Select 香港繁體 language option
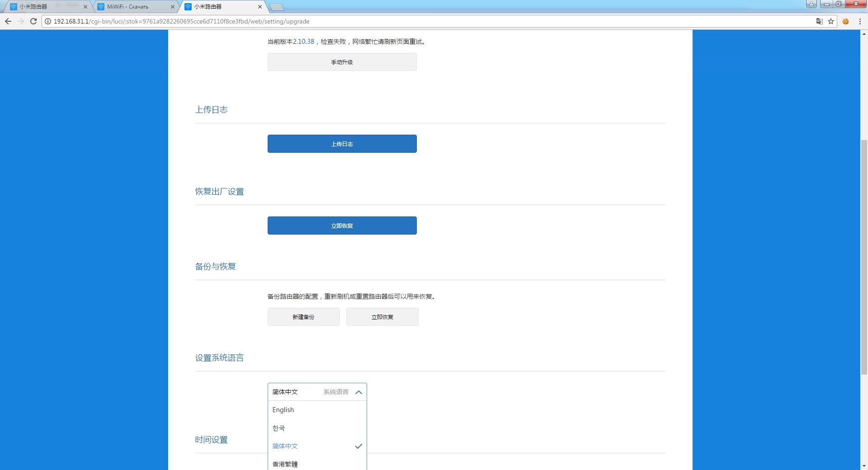 (285, 464)
